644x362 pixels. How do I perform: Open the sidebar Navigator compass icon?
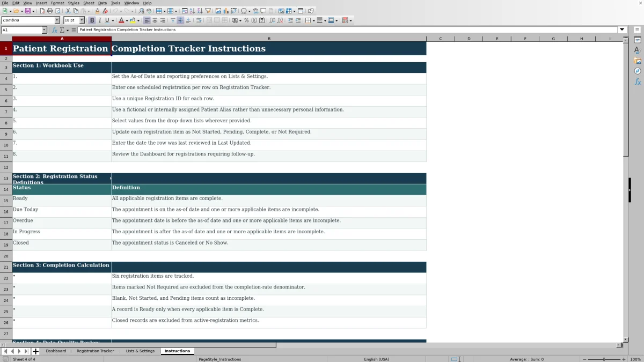point(638,71)
